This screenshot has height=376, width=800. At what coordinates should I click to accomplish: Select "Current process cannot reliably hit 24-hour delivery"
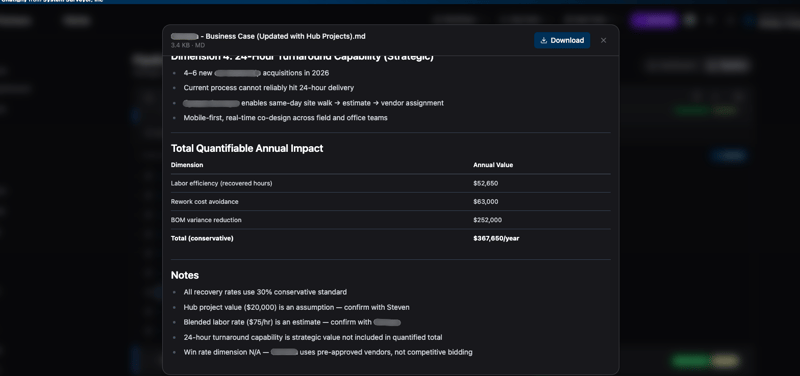pyautogui.click(x=269, y=88)
